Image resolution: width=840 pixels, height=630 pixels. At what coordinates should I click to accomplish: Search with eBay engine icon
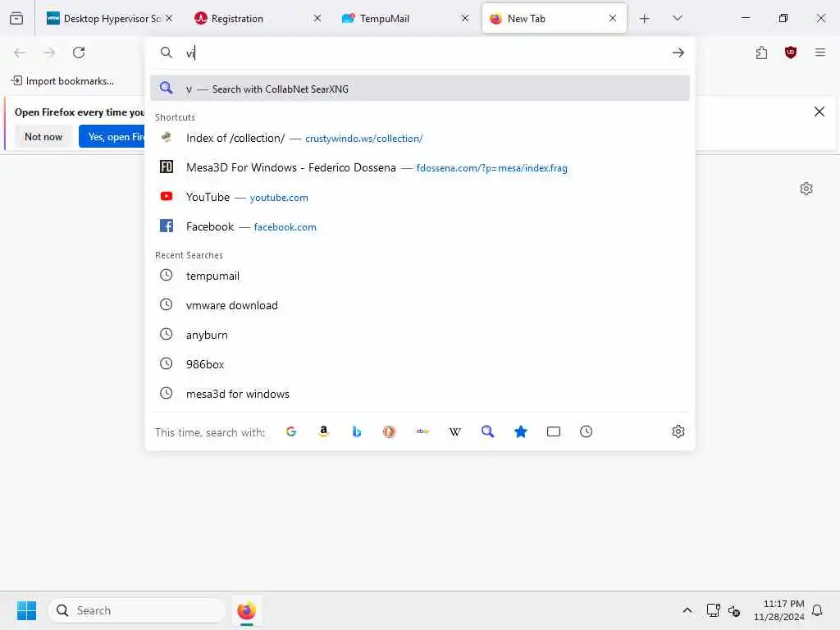[422, 431]
